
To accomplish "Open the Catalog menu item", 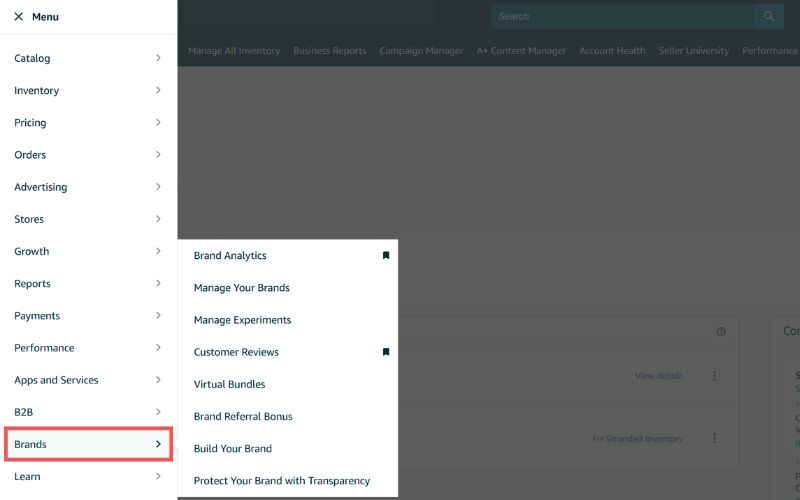I will point(88,58).
